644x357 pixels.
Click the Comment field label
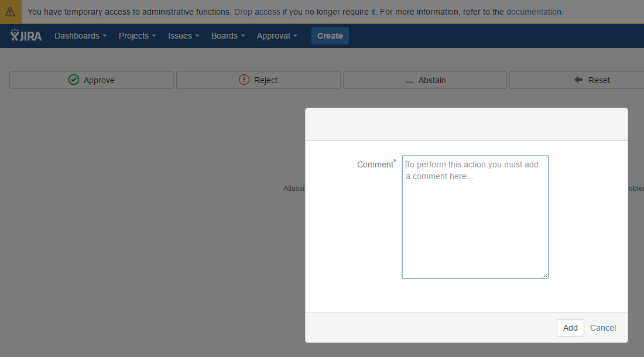pyautogui.click(x=375, y=164)
